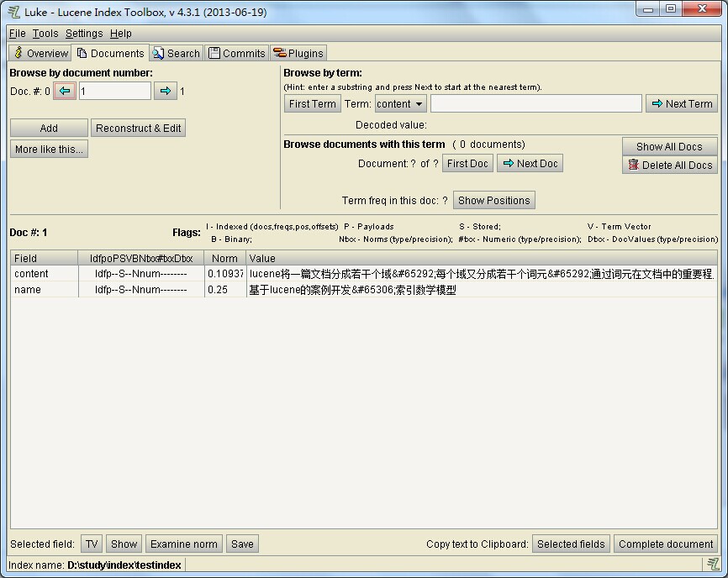Minimize the Luke window
The width and height of the screenshot is (728, 578).
click(649, 8)
